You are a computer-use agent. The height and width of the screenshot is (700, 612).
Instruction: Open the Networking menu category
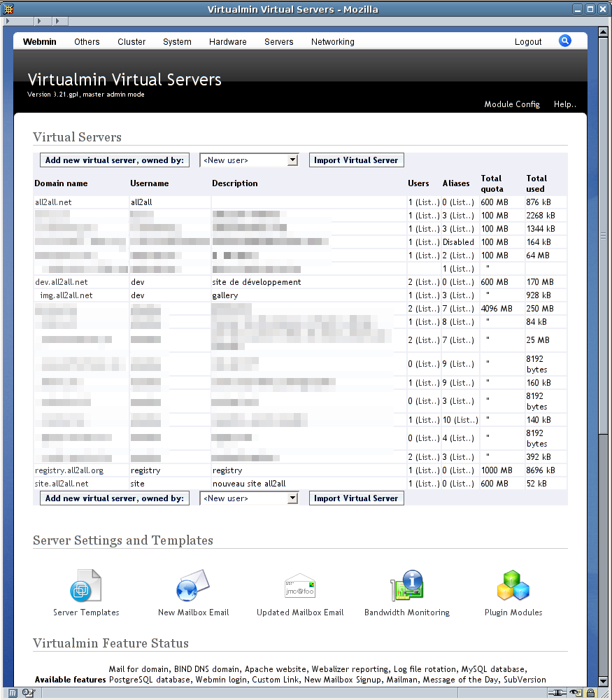pyautogui.click(x=332, y=42)
